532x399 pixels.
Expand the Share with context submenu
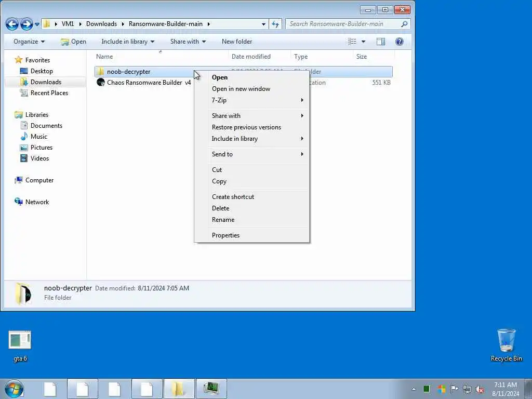[252, 116]
